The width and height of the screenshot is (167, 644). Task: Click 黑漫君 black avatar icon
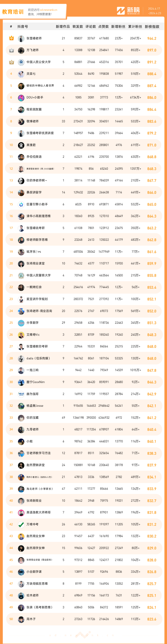[21, 145]
